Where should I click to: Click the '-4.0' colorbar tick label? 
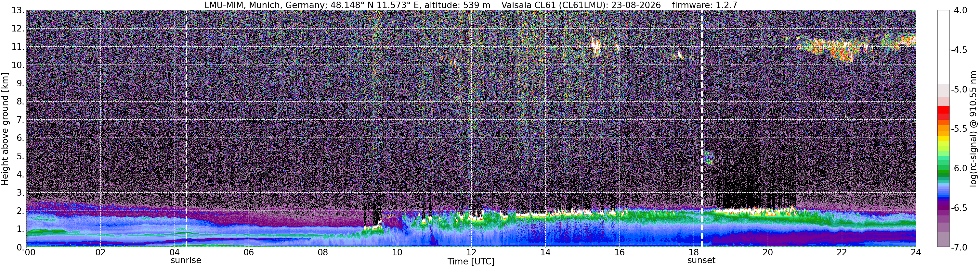pyautogui.click(x=959, y=10)
